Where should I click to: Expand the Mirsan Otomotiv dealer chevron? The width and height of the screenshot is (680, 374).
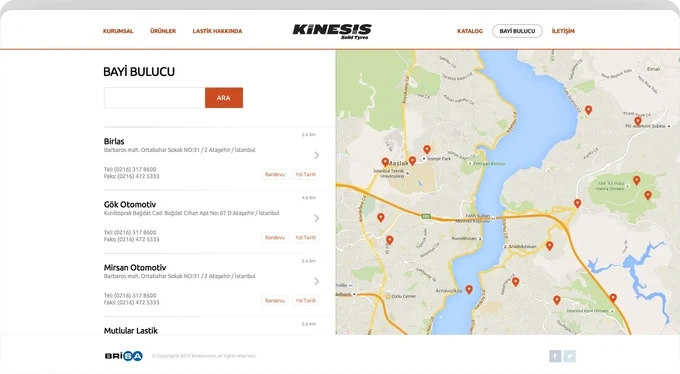coord(317,282)
